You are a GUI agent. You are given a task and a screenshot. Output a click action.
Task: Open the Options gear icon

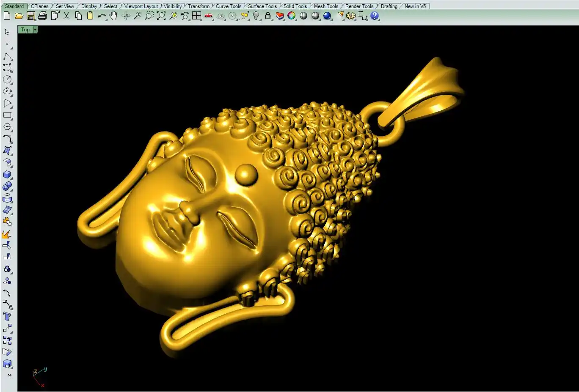[351, 16]
